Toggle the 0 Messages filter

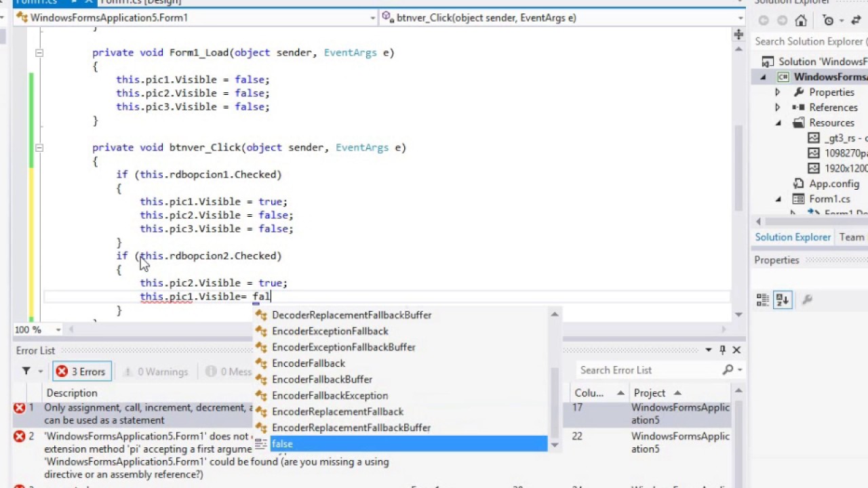(229, 371)
